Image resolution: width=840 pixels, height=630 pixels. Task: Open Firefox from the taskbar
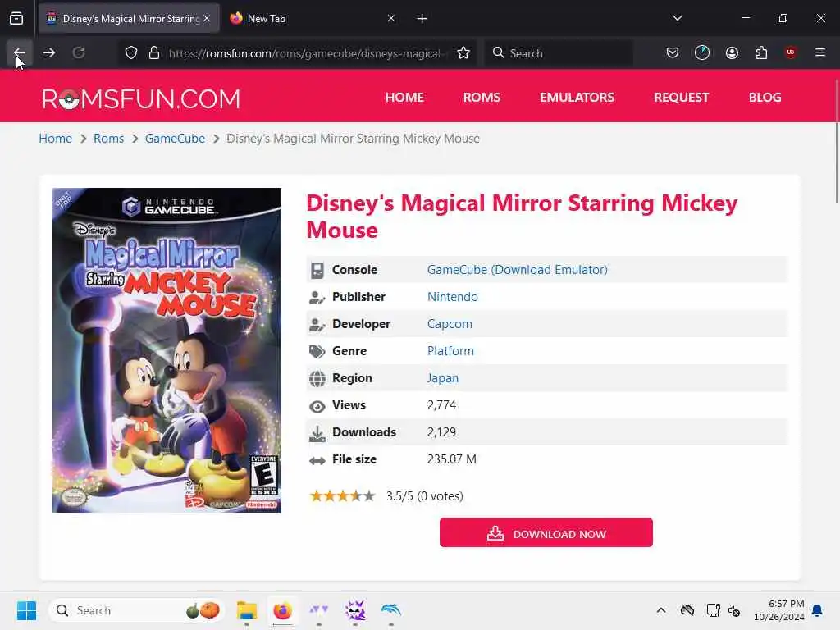(283, 610)
